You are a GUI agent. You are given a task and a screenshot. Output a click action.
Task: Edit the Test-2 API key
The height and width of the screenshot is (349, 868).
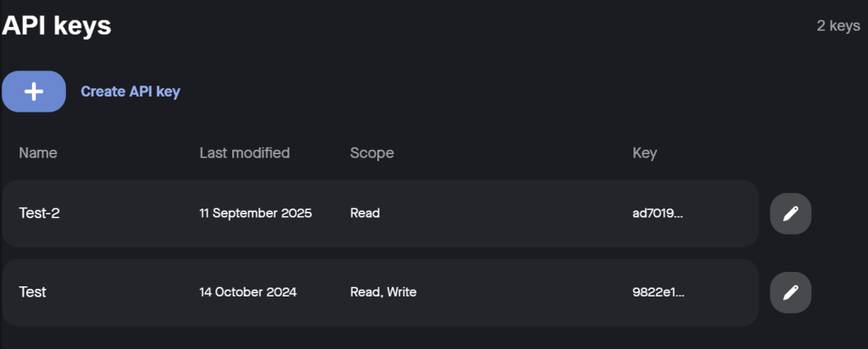tap(790, 213)
